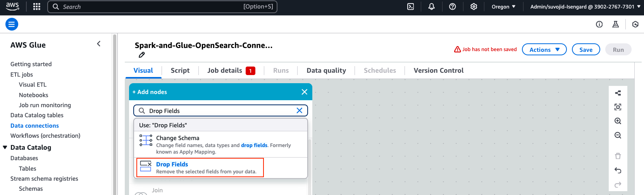Open the Admin account menu
Viewport: 644px width, 195px height.
[x=585, y=7]
